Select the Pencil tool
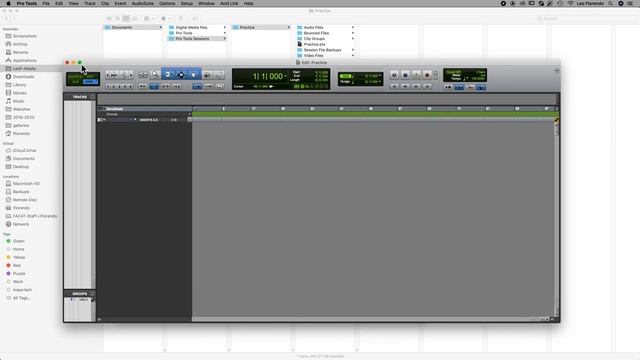640x360 pixels. [219, 75]
